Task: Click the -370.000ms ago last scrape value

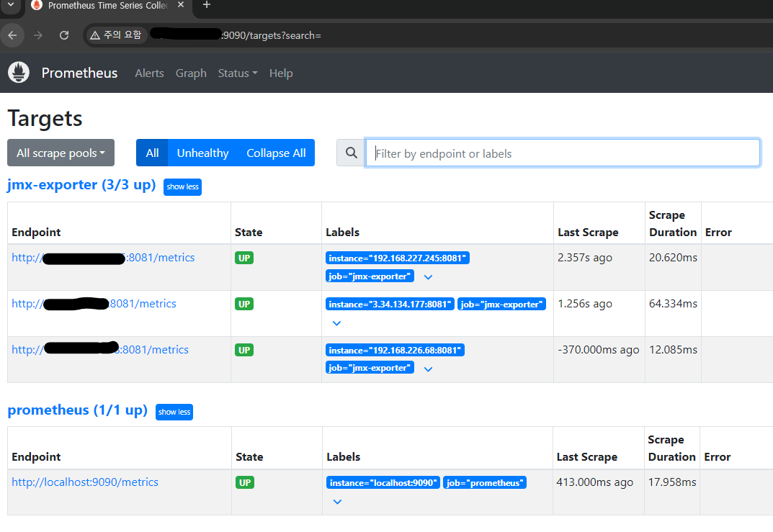Action: (599, 350)
